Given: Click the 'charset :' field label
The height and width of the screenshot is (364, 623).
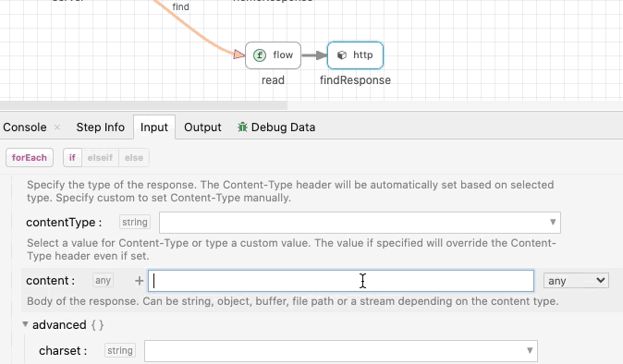Looking at the screenshot, I should [x=63, y=351].
